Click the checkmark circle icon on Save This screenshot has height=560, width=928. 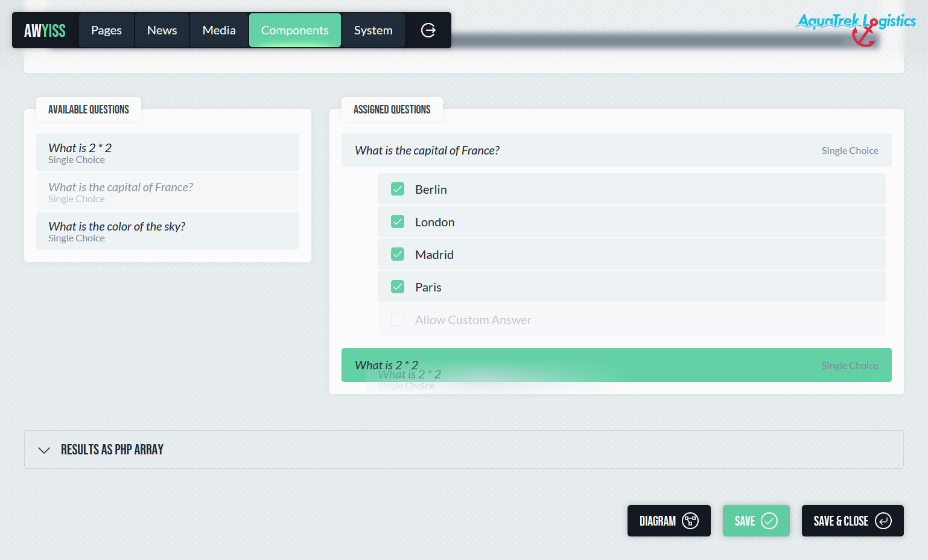tap(769, 521)
